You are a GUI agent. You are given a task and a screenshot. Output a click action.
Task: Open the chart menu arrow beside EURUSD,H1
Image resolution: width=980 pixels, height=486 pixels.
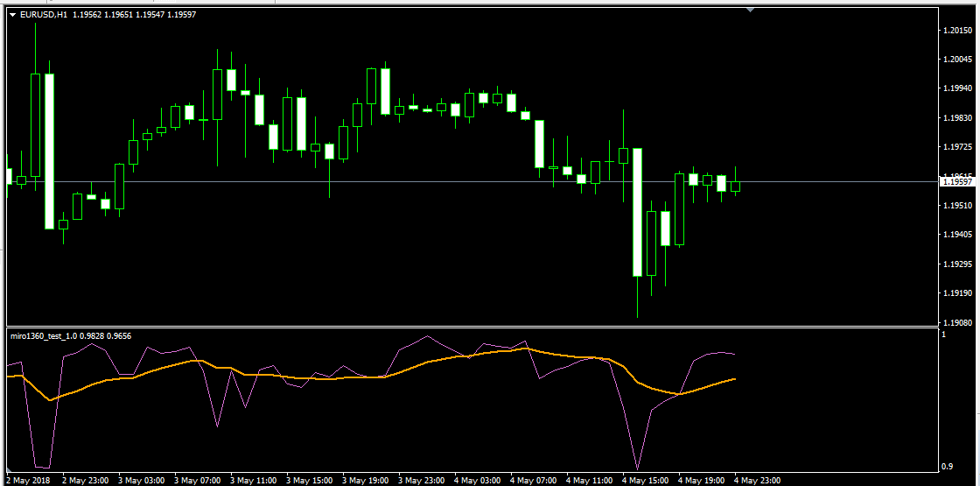point(13,14)
